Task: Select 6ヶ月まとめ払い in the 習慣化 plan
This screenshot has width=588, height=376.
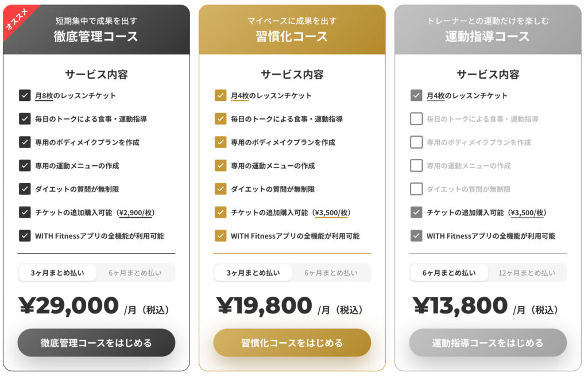Action: click(x=331, y=273)
